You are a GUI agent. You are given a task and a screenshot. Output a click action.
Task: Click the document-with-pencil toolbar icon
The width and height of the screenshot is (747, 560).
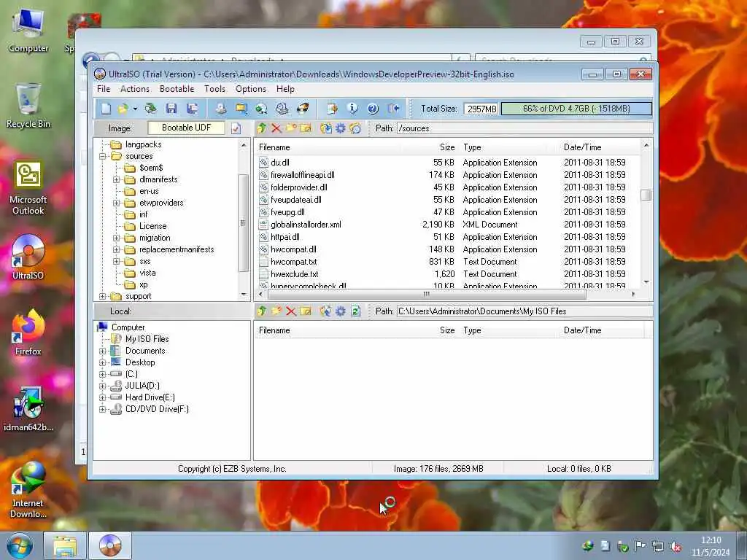(x=332, y=109)
